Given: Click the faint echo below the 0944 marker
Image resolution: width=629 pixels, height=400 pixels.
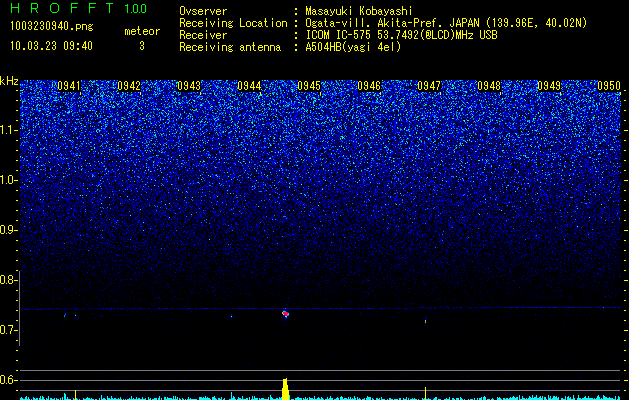Looking at the screenshot, I should 231,317.
